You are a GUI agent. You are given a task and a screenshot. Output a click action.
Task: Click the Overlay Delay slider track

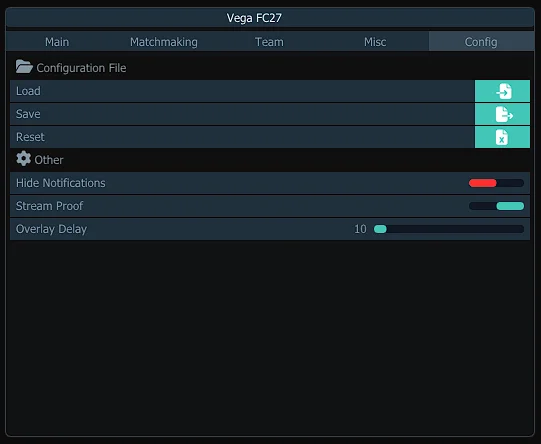click(449, 229)
